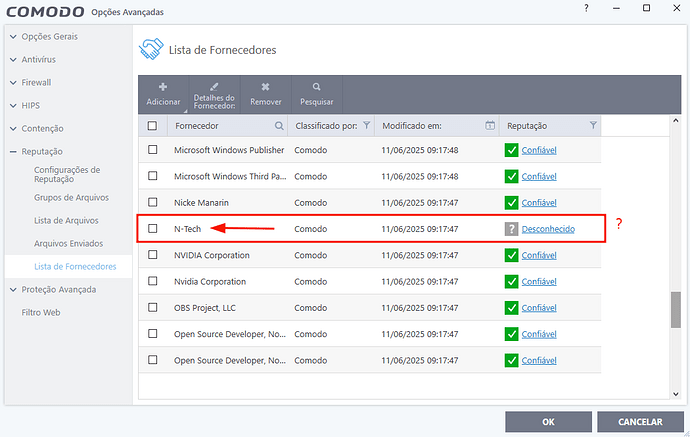
Task: Check the last Open Source Developer row checkbox
Action: click(x=153, y=360)
